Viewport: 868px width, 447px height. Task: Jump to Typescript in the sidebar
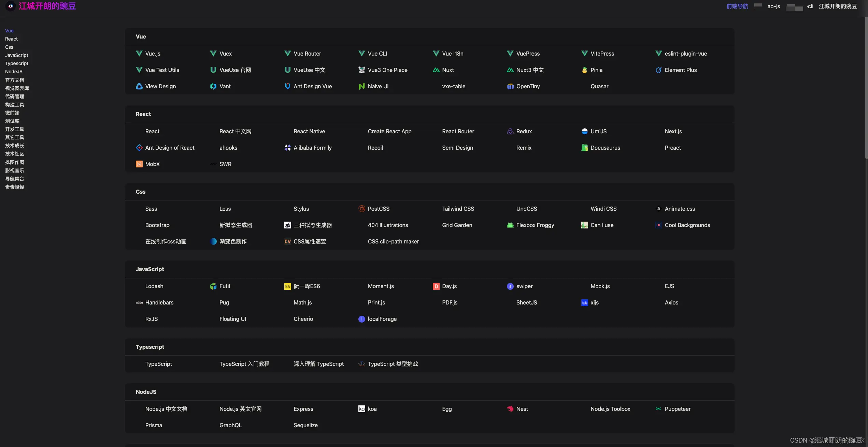(17, 63)
